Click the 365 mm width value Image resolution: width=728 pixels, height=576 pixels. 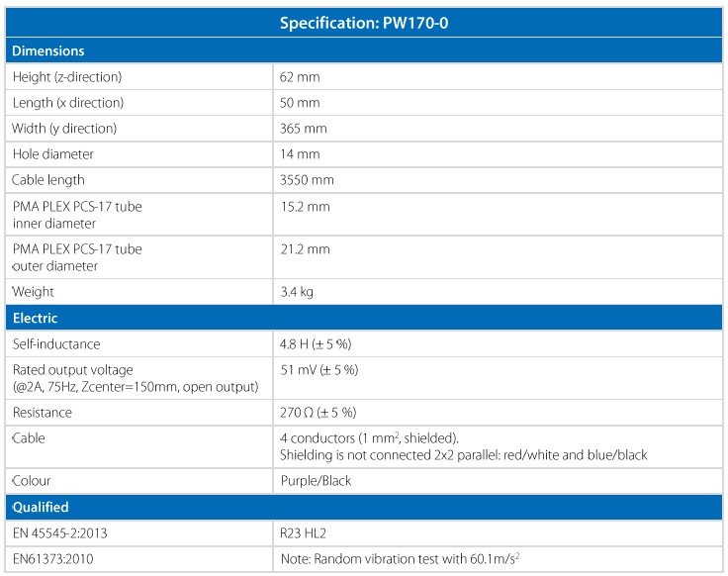[x=303, y=129]
